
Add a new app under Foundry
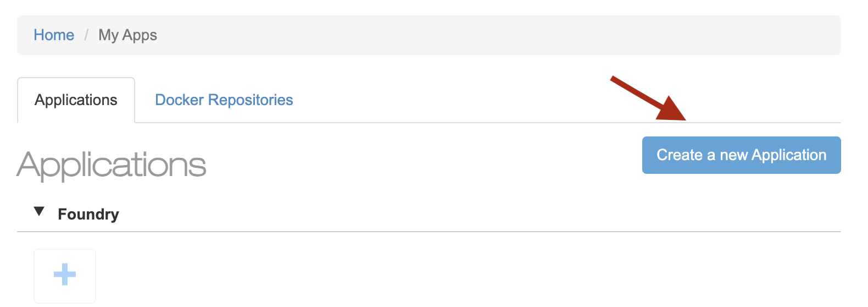[65, 275]
